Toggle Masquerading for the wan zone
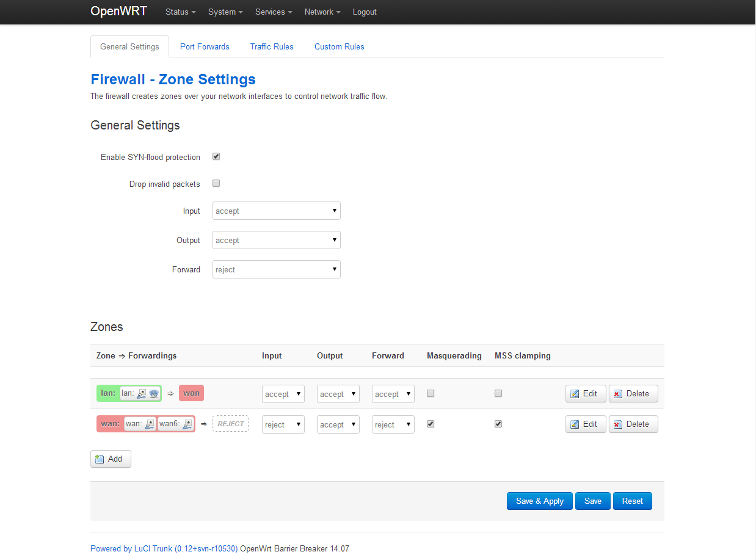This screenshot has width=756, height=560. click(431, 424)
